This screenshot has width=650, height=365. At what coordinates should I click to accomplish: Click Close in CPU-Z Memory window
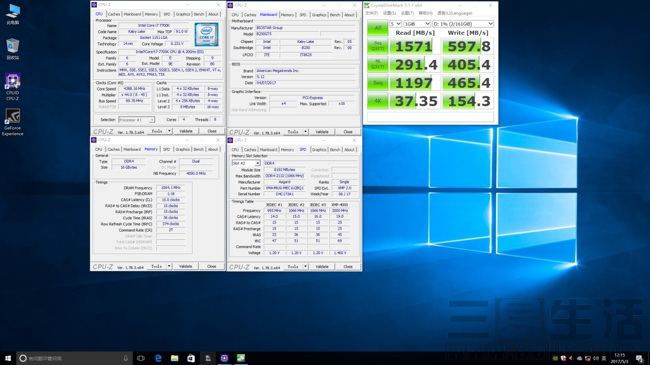click(211, 266)
